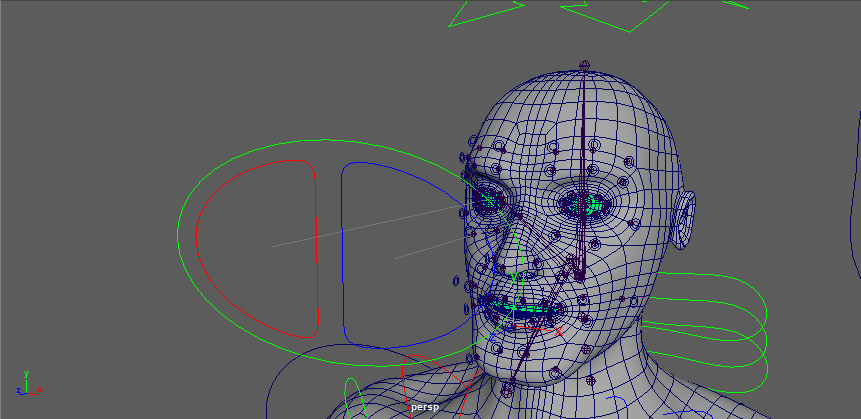
Task: Click the persp camera name label
Action: click(x=424, y=408)
